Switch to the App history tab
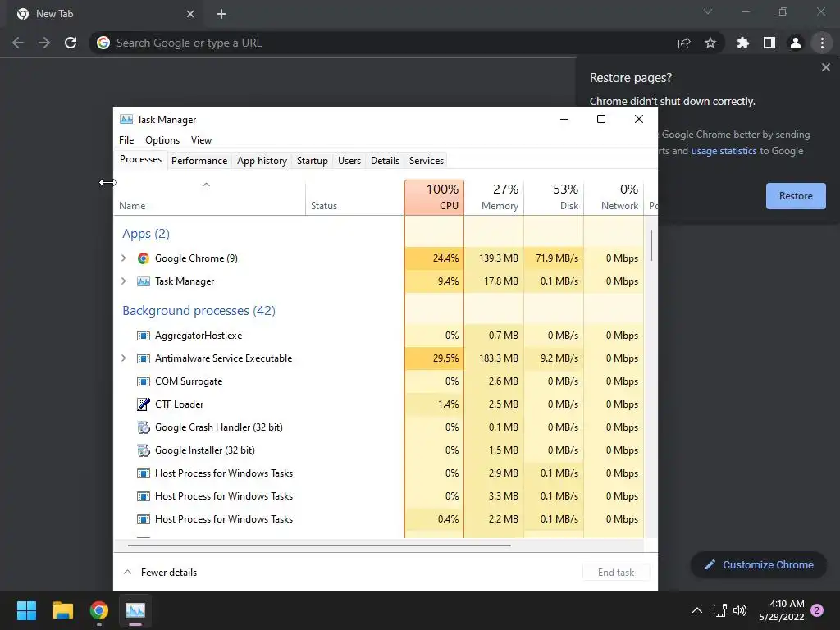 pyautogui.click(x=262, y=161)
